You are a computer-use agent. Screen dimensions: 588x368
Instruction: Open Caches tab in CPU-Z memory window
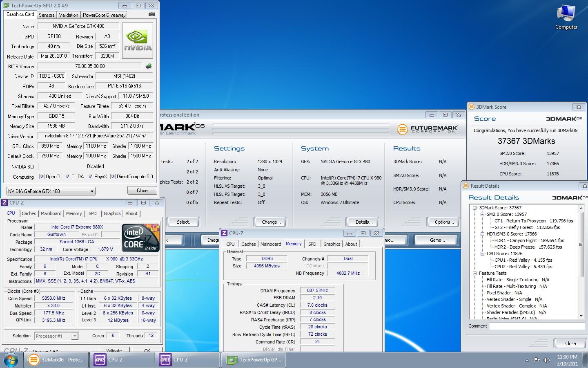pyautogui.click(x=248, y=244)
